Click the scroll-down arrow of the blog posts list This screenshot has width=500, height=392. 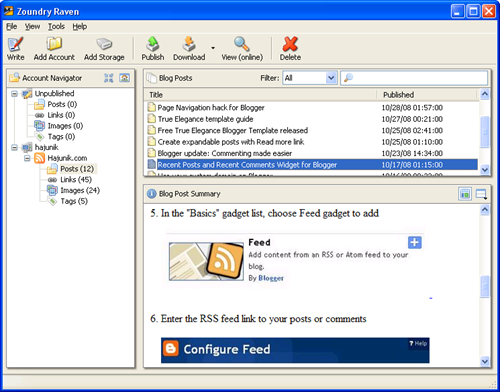click(x=485, y=170)
